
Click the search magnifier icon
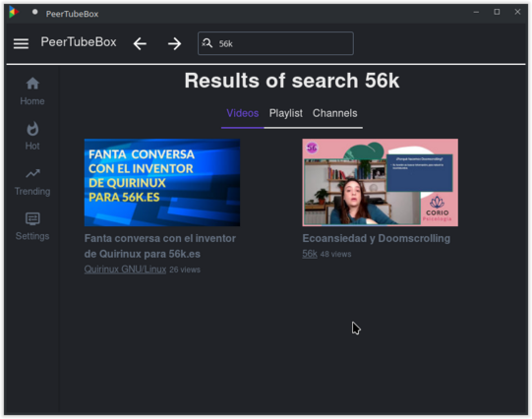(x=207, y=43)
